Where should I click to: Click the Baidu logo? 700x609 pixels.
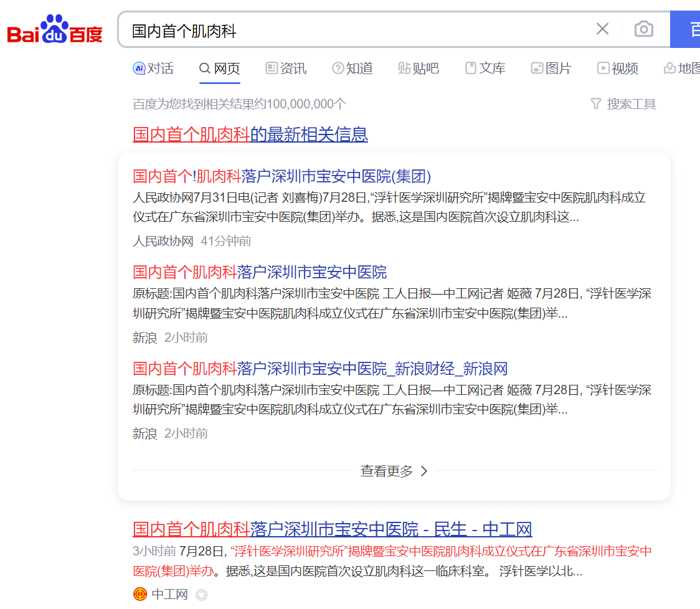tap(55, 29)
